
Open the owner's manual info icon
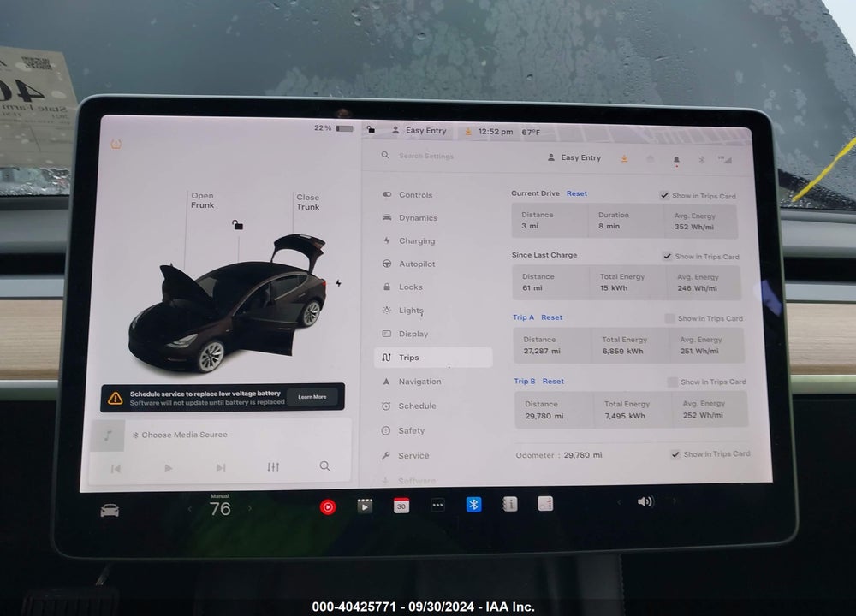tap(510, 504)
